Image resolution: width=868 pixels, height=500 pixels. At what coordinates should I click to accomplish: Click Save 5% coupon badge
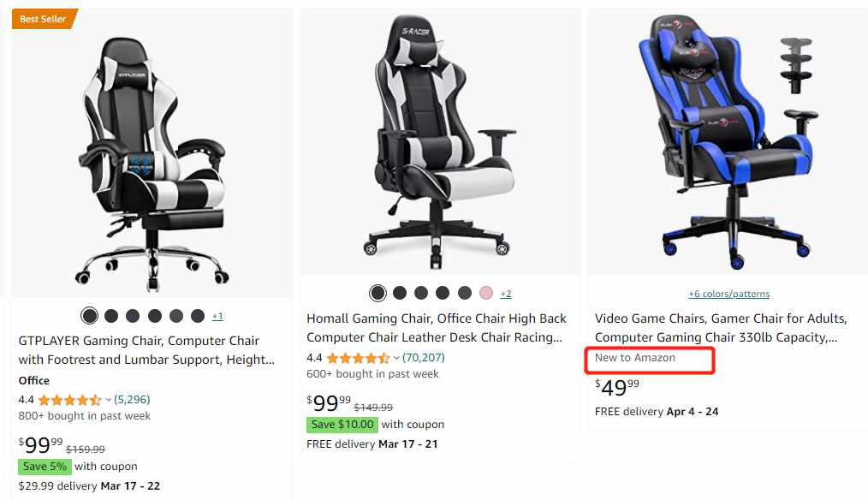45,467
